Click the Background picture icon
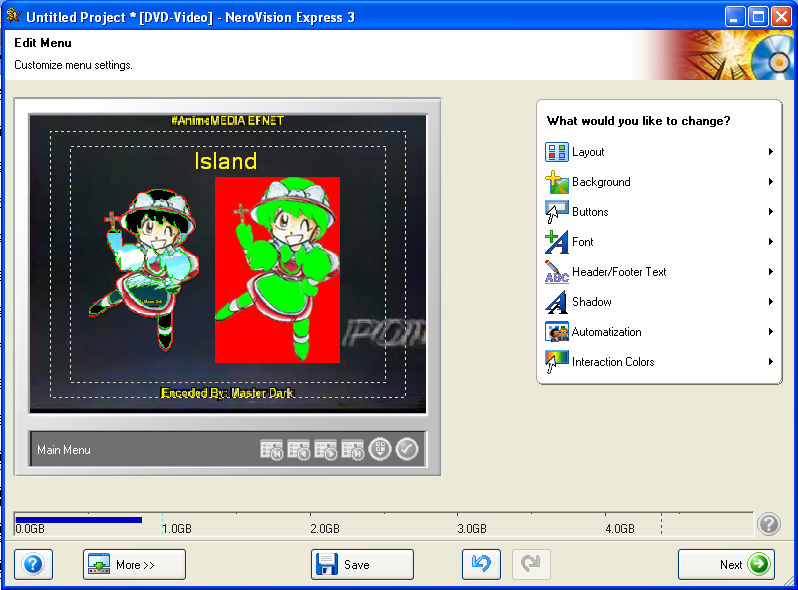Image resolution: width=798 pixels, height=590 pixels. (556, 182)
